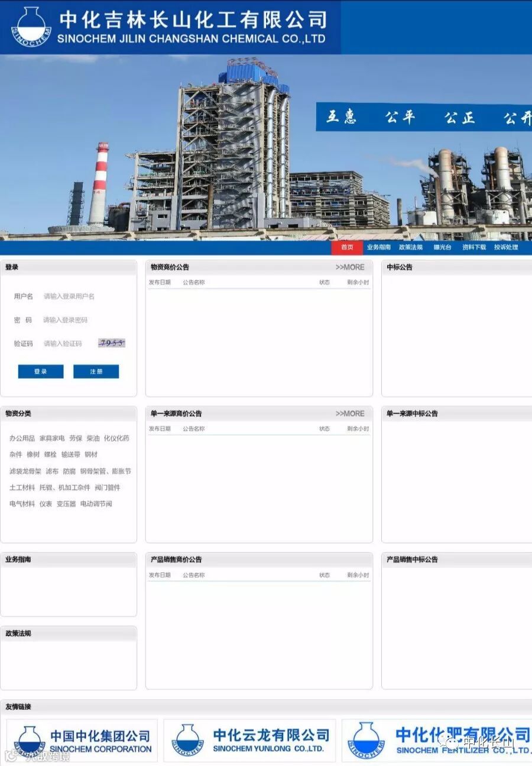Open the 中化云龙有限公司 link banner
This screenshot has height=766, width=532.
[249, 741]
